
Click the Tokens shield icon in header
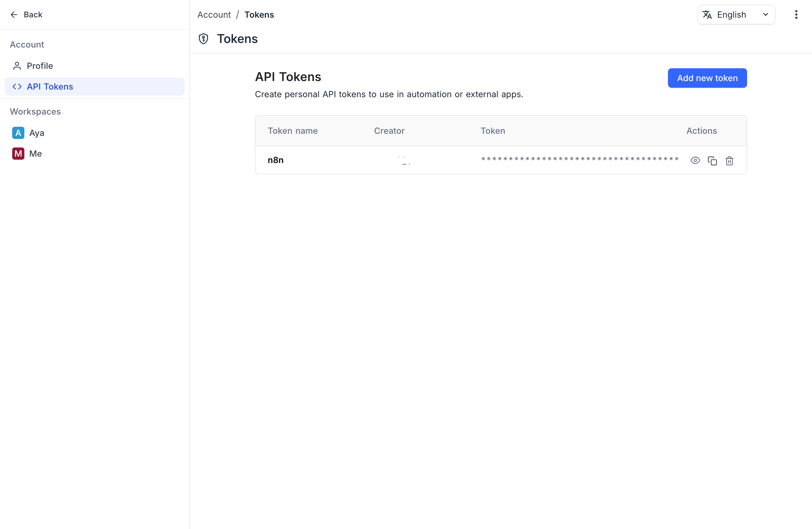tap(203, 39)
